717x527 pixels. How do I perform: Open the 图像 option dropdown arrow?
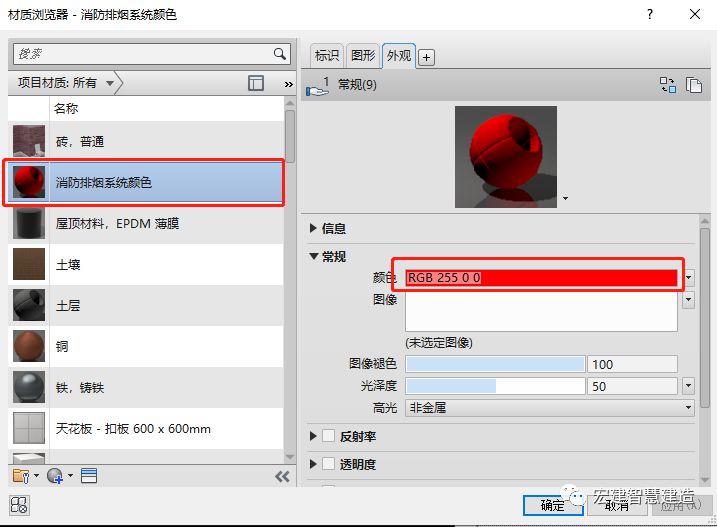688,301
